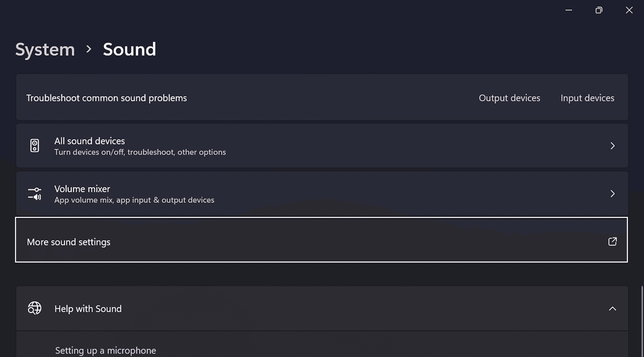Click the Help with Sound globe icon
This screenshot has height=357, width=644.
click(x=35, y=309)
